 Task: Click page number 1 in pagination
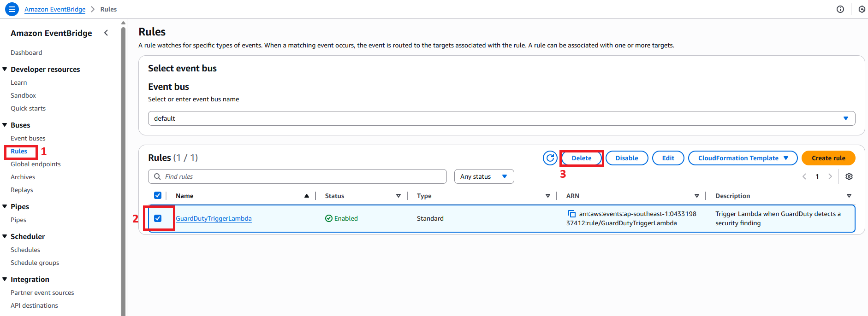(817, 176)
